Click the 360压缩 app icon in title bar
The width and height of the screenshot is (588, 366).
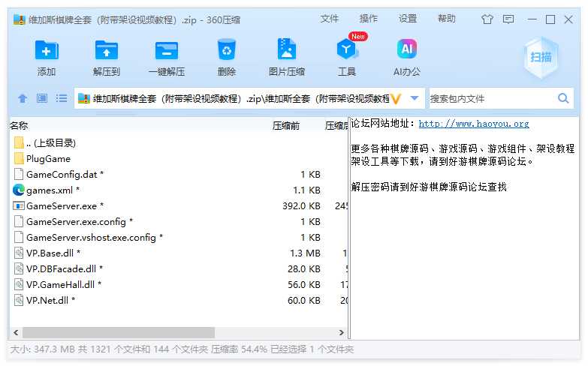tap(19, 19)
